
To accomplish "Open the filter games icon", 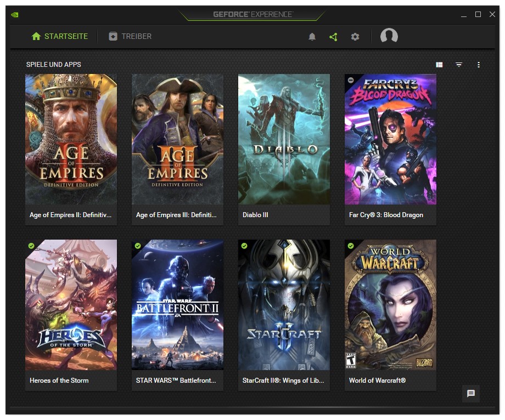I will (x=459, y=65).
